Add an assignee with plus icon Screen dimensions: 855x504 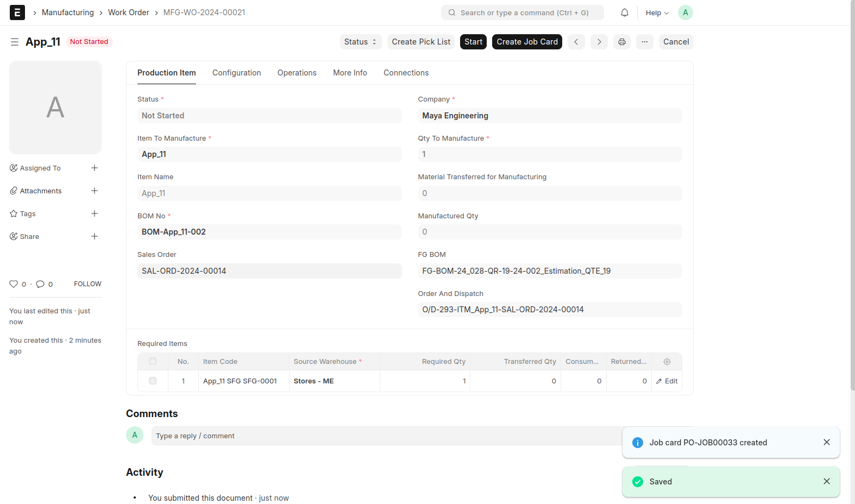pyautogui.click(x=95, y=168)
